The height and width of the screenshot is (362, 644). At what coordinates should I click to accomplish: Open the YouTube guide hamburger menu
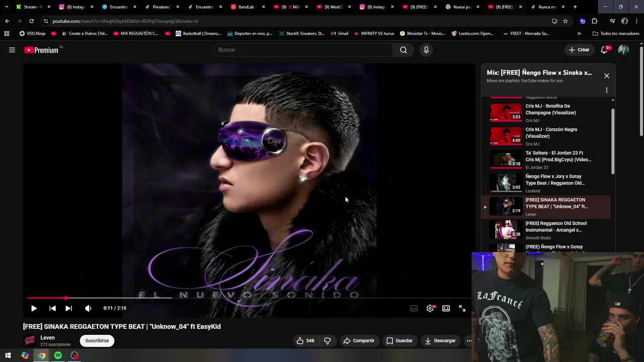[12, 50]
